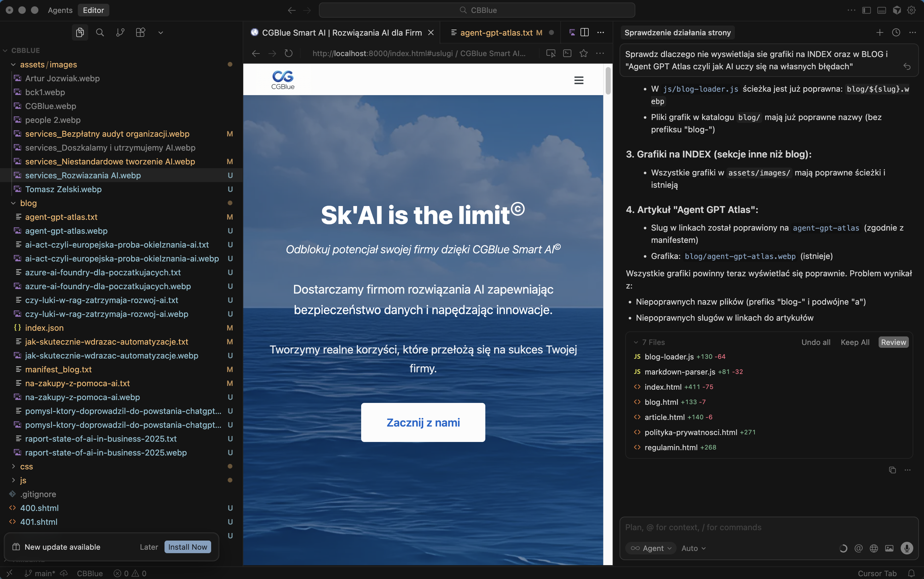Split the editor with split icon
This screenshot has width=924, height=579.
pos(585,32)
